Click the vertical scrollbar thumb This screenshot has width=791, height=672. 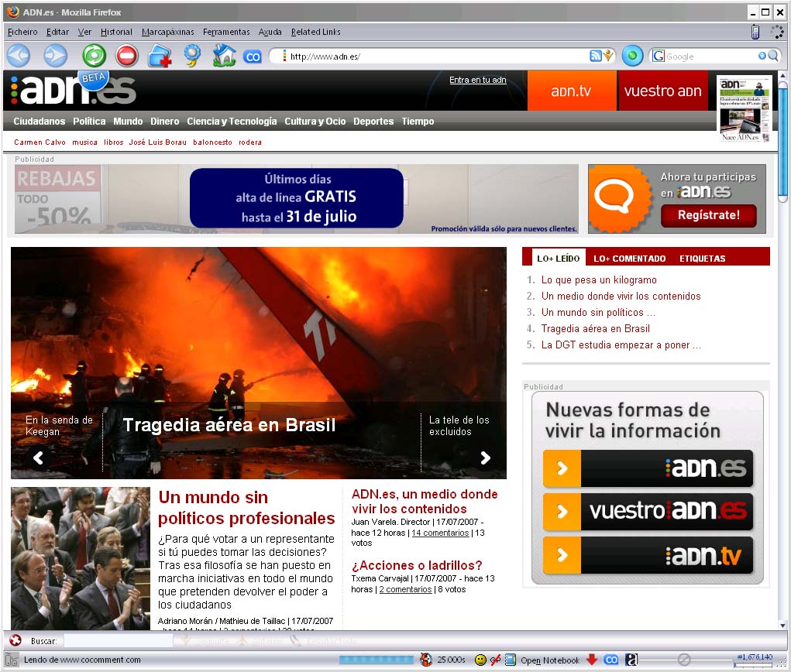click(782, 142)
